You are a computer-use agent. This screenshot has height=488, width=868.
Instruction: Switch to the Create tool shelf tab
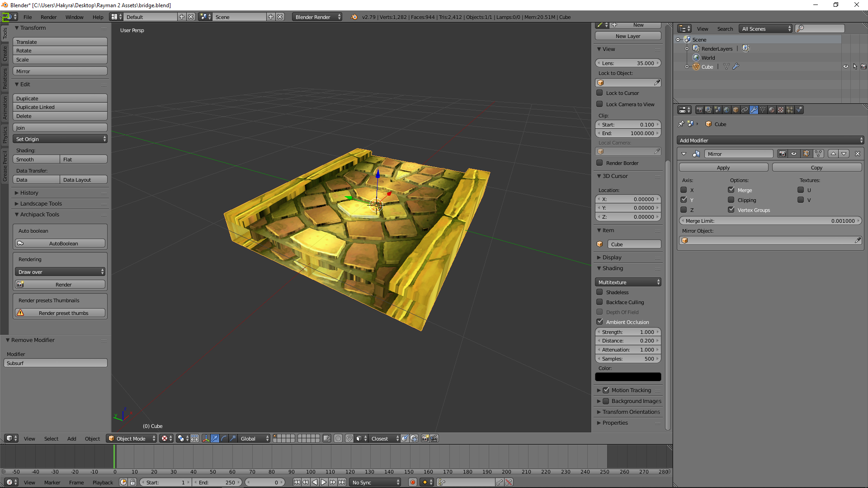(5, 53)
